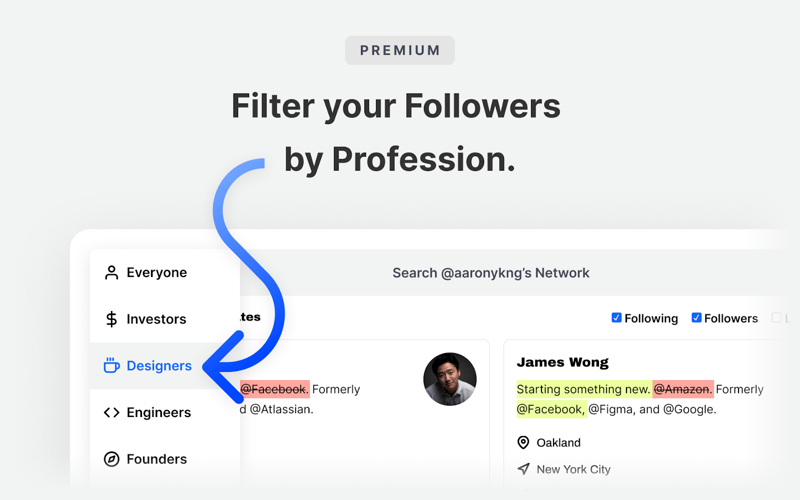Click the navigation arrow icon beside New York City
The width and height of the screenshot is (800, 500).
click(x=523, y=469)
